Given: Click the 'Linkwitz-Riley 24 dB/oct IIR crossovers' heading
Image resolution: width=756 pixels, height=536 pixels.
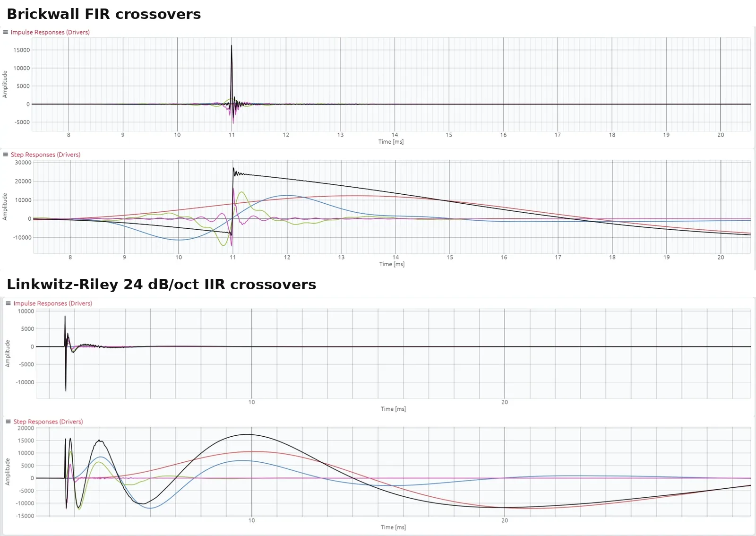Looking at the screenshot, I should point(162,285).
